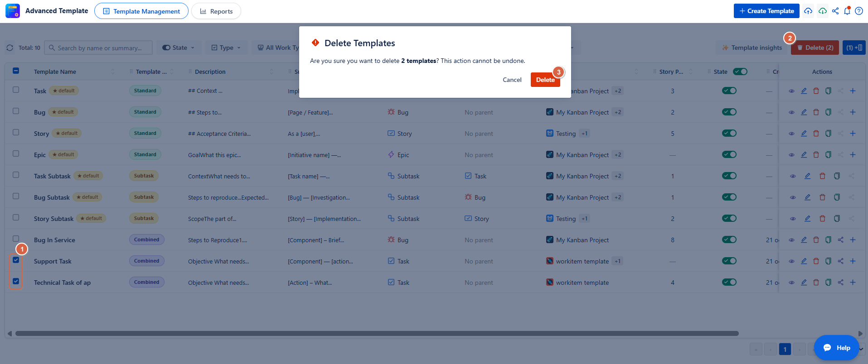Preview the Task template with the eye icon
Screen dimensions: 868x364
(791, 91)
